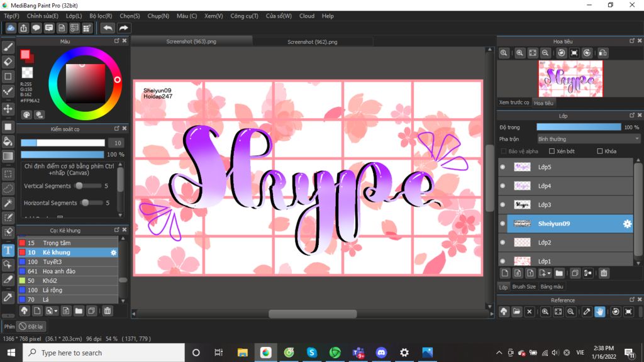Click the Undo arrow
This screenshot has height=362, width=644.
[108, 28]
